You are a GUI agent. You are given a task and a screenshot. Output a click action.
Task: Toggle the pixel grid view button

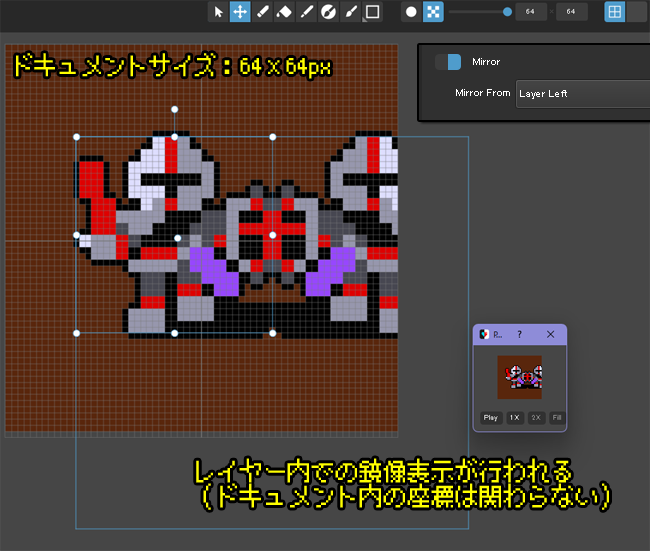pyautogui.click(x=614, y=12)
